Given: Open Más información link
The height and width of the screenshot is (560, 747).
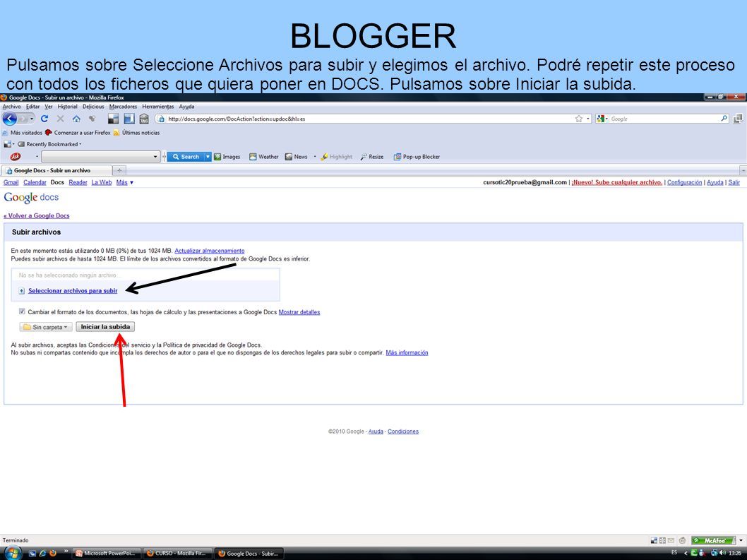Looking at the screenshot, I should tap(407, 352).
